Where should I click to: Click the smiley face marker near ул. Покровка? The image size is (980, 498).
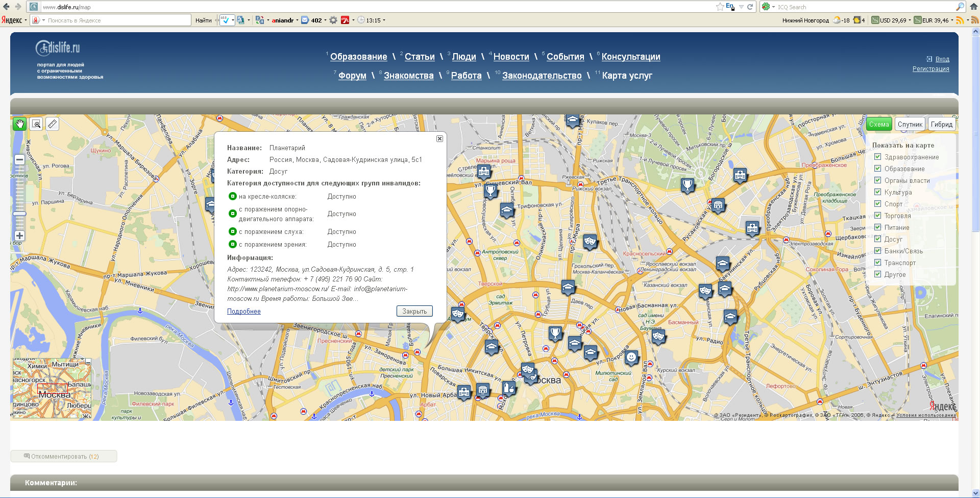631,357
